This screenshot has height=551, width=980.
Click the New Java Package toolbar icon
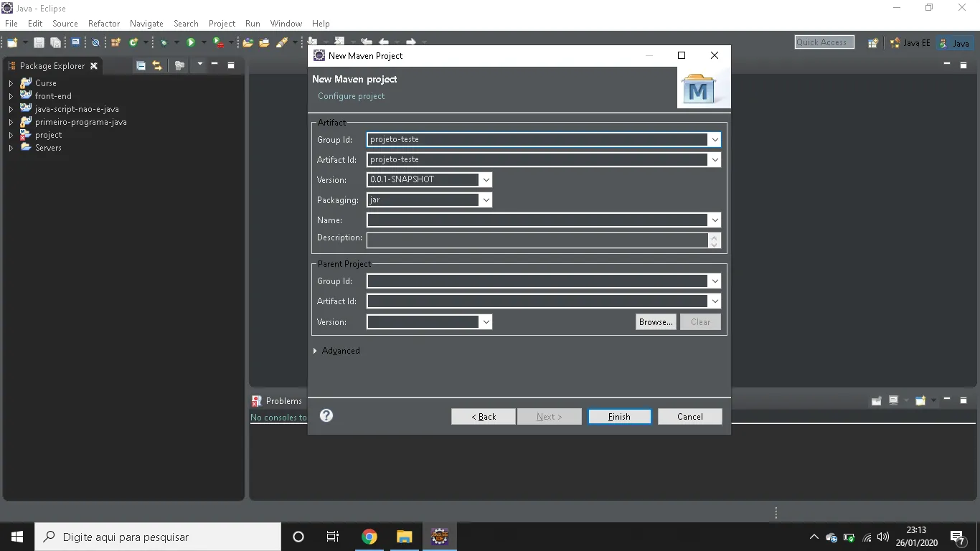click(116, 43)
